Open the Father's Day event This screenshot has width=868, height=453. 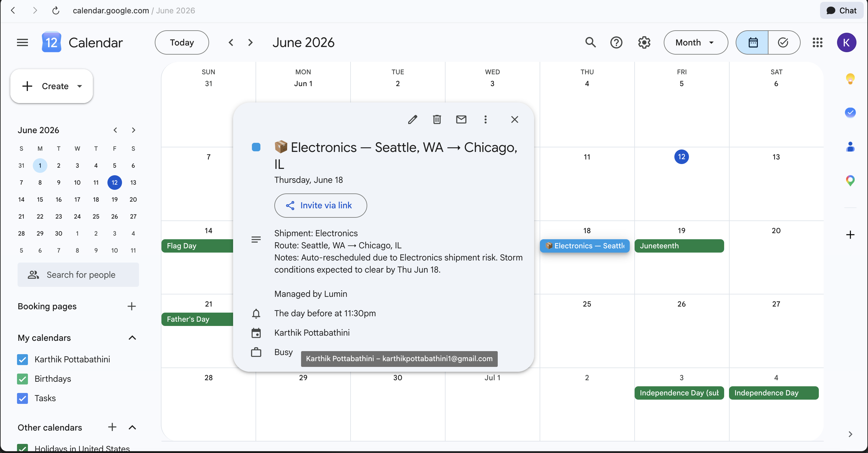[197, 319]
